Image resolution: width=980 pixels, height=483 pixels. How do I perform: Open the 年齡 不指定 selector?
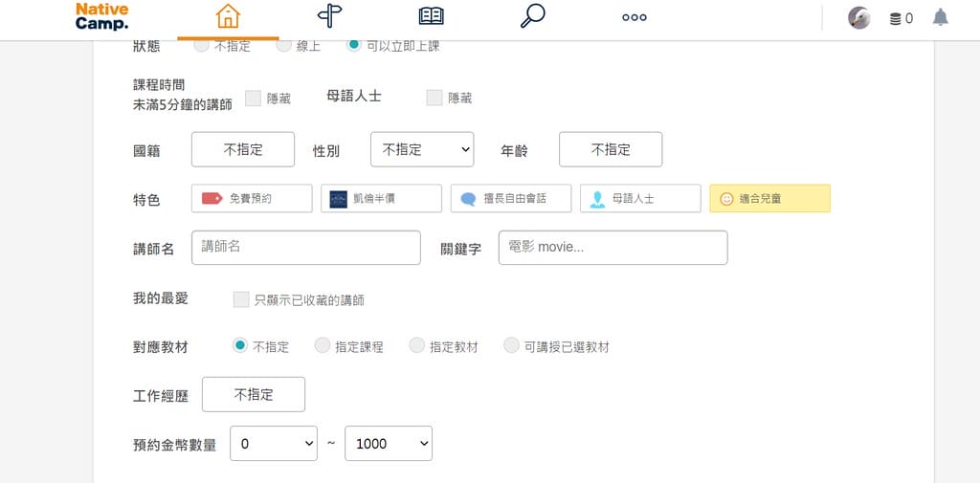click(611, 149)
